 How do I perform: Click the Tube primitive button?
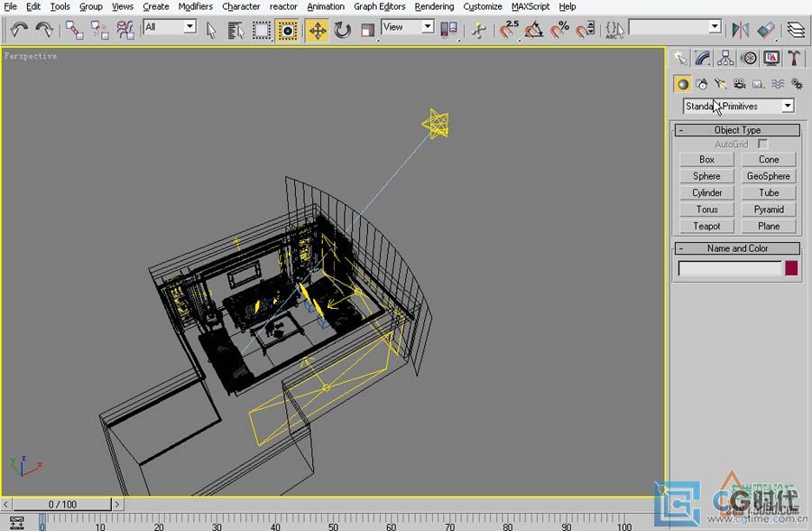tap(769, 193)
